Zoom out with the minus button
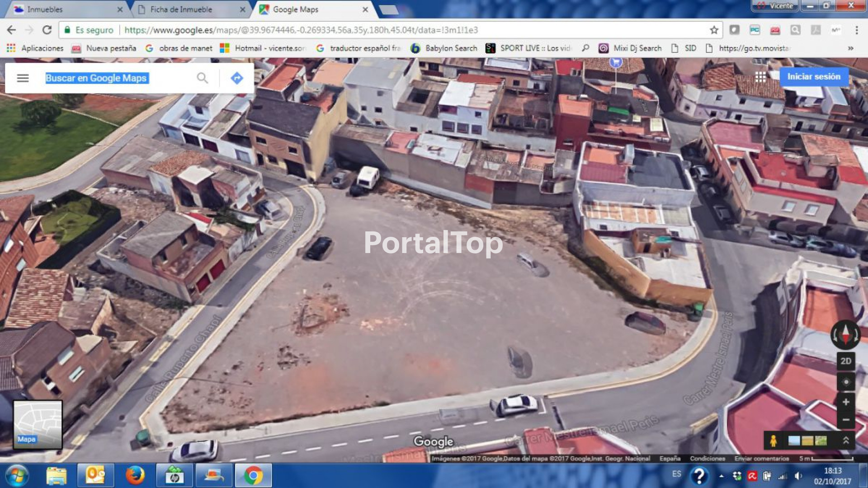This screenshot has height=488, width=868. (845, 420)
